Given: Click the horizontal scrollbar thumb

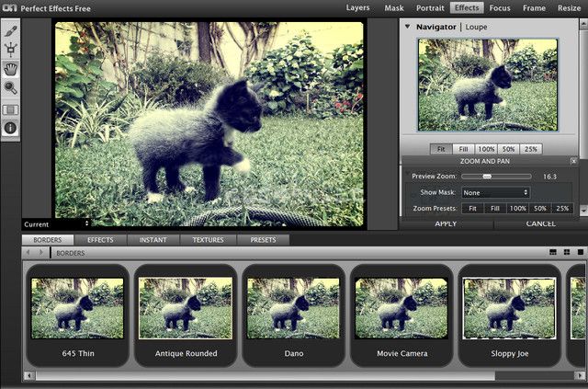Looking at the screenshot, I should [x=266, y=375].
